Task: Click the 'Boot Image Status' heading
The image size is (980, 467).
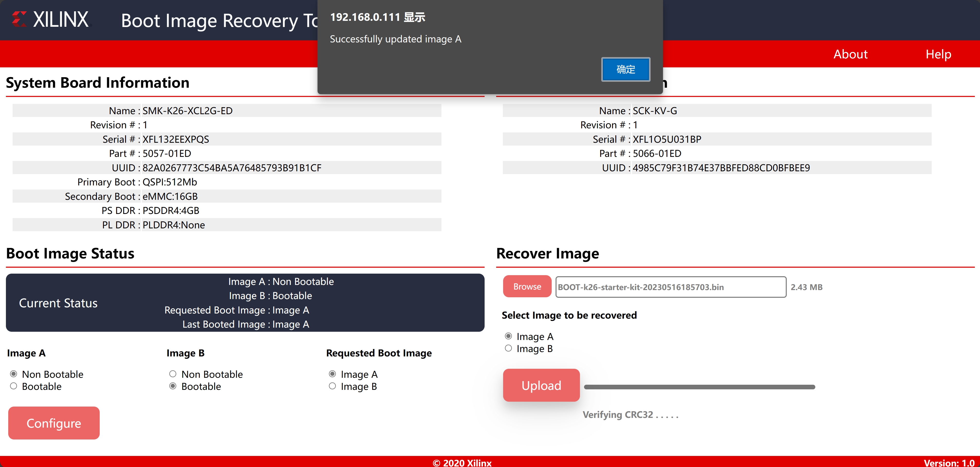Action: 70,254
